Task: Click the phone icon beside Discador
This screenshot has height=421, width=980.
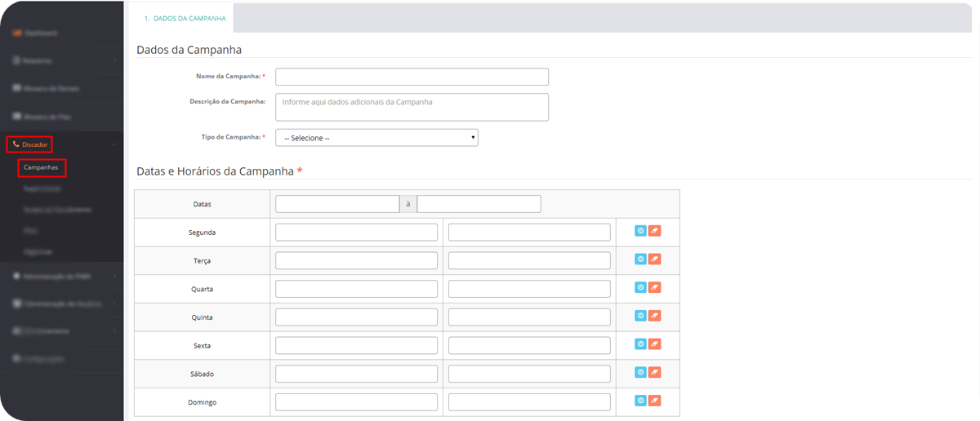Action: (16, 144)
